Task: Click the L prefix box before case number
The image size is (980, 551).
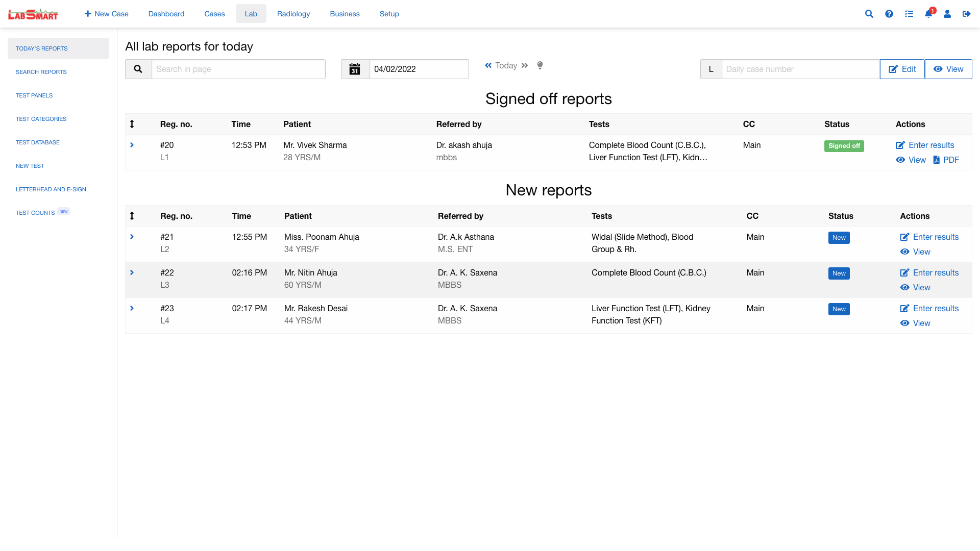Action: click(x=711, y=69)
